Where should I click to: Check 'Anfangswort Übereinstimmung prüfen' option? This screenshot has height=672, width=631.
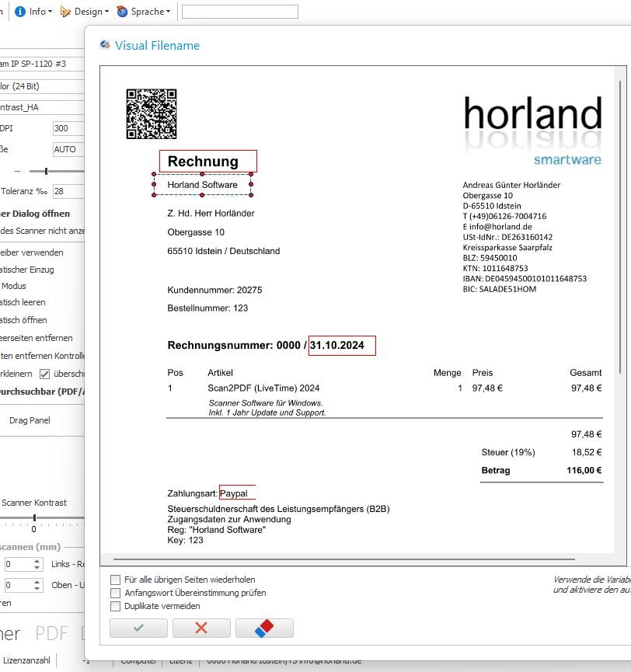pyautogui.click(x=116, y=593)
